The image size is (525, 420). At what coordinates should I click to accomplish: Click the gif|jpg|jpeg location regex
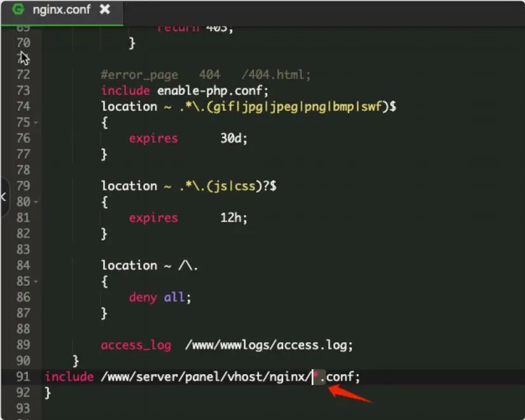pos(288,107)
